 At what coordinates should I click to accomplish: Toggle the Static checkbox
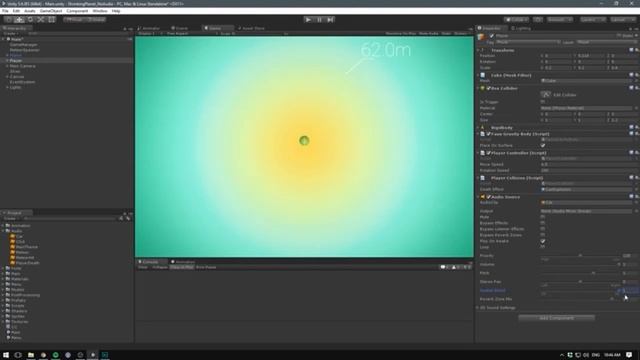point(619,36)
